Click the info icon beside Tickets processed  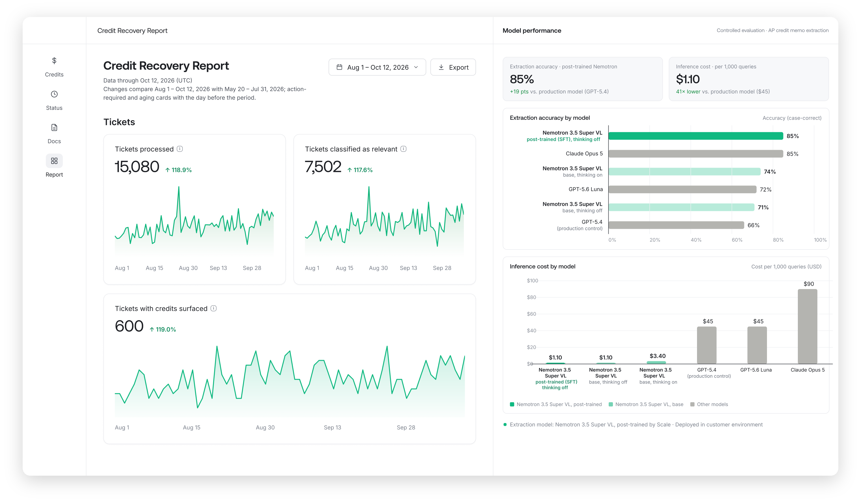pos(180,149)
